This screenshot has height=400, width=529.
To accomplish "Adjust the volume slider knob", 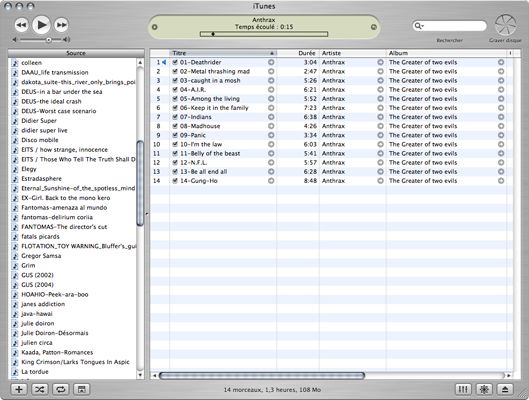I will click(x=49, y=40).
